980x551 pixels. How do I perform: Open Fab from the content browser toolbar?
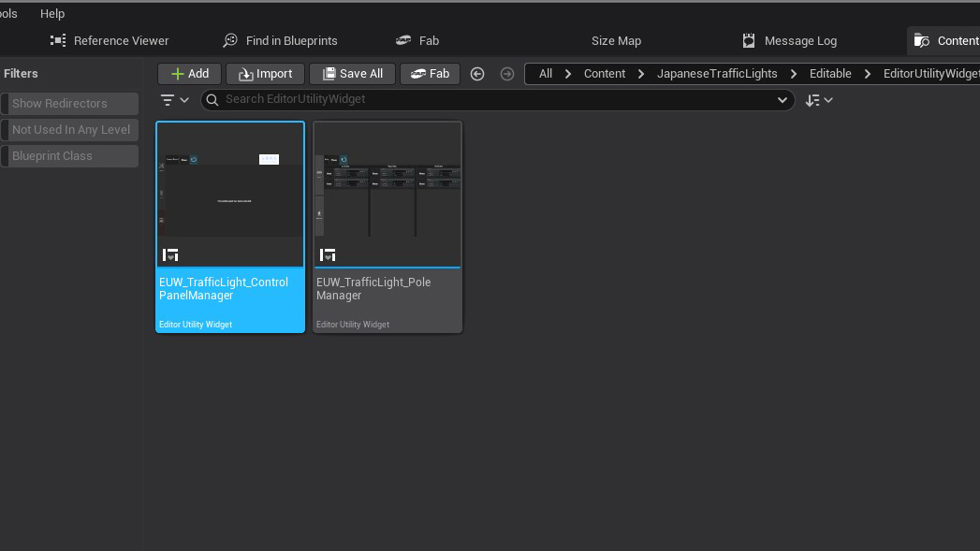point(430,74)
